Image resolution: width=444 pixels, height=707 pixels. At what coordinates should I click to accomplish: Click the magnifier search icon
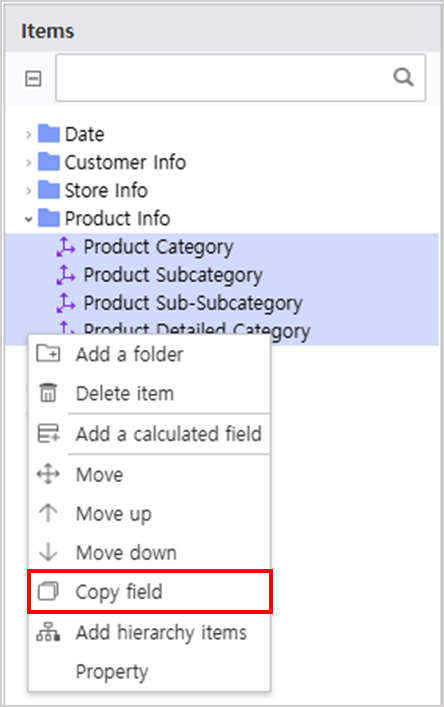(x=403, y=77)
